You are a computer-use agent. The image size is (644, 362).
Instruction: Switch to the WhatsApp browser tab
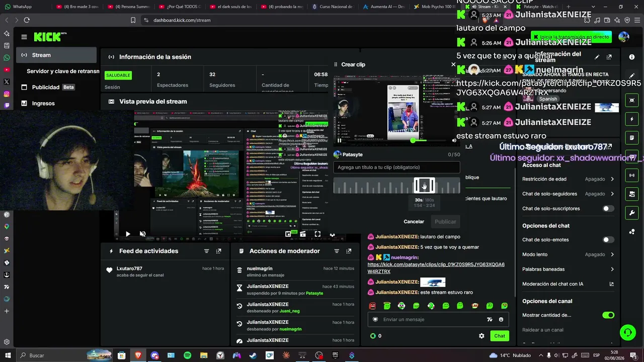pyautogui.click(x=25, y=7)
